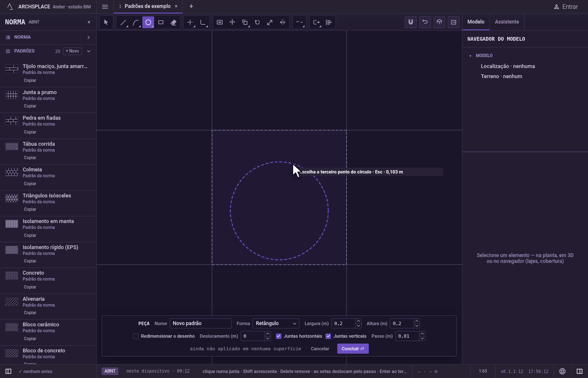Choose the arc drawing tool

136,22
